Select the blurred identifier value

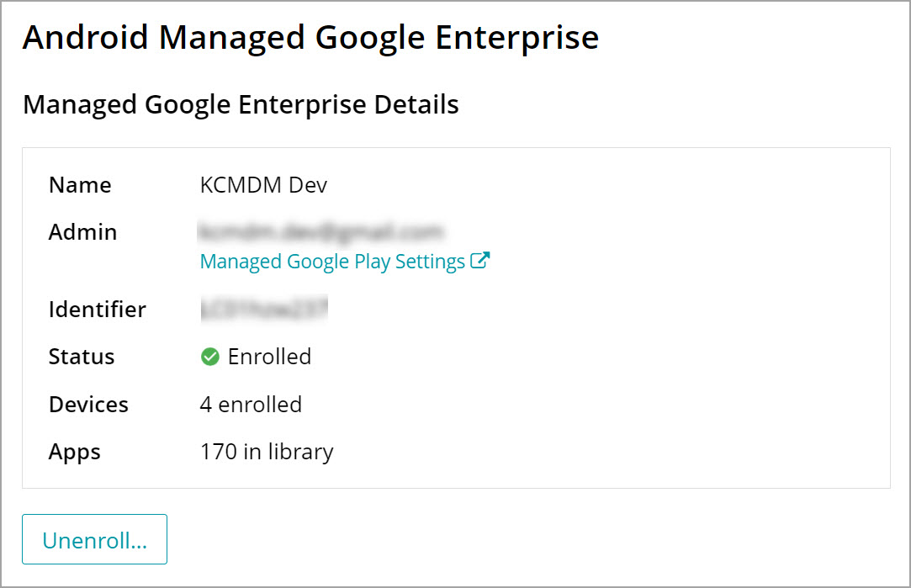click(x=263, y=309)
